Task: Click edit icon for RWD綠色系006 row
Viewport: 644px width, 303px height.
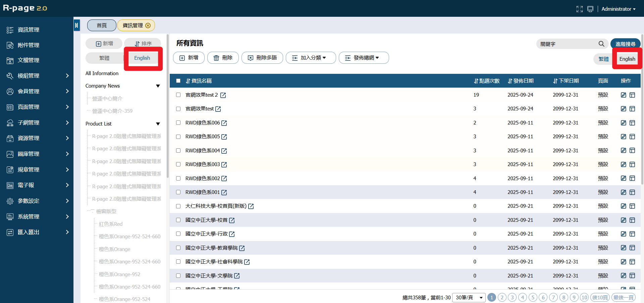Action: pyautogui.click(x=623, y=123)
